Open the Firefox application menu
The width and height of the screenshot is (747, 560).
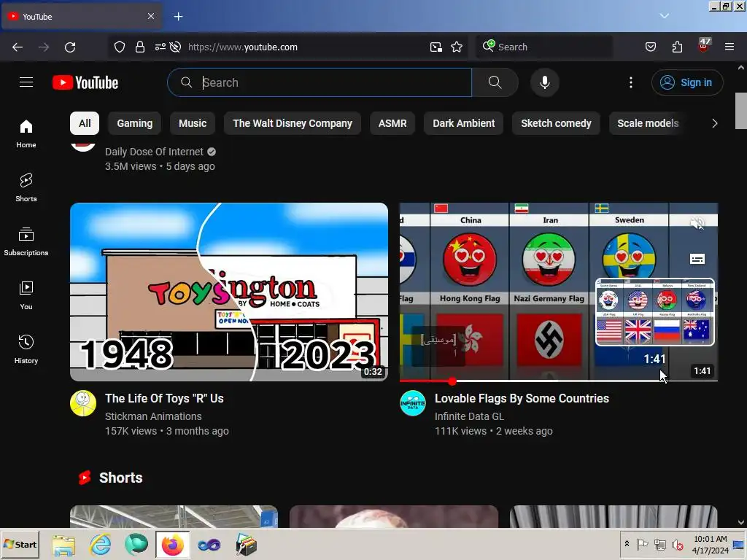click(729, 47)
